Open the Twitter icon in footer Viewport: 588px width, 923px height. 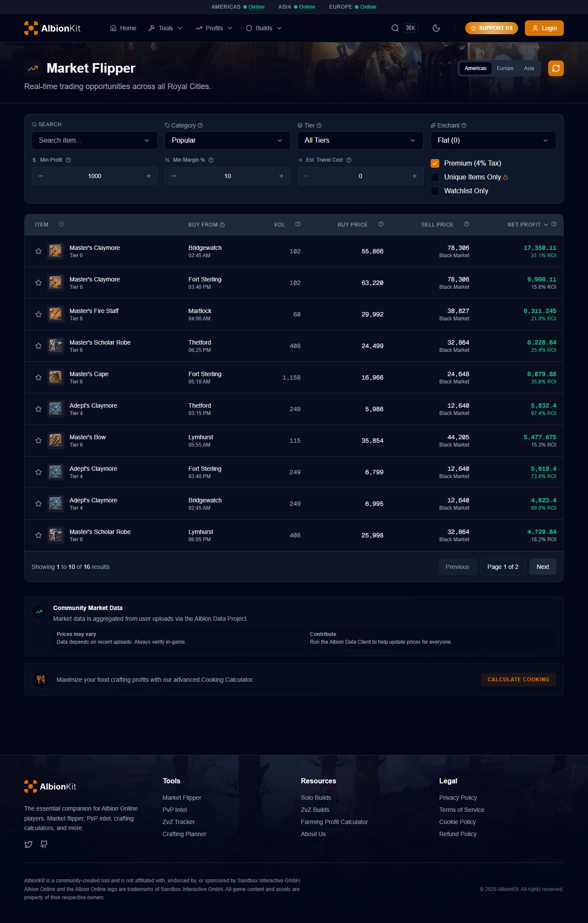point(29,844)
